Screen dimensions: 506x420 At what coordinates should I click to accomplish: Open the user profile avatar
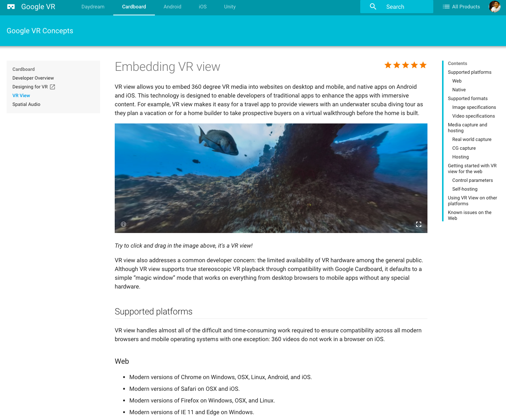click(494, 7)
